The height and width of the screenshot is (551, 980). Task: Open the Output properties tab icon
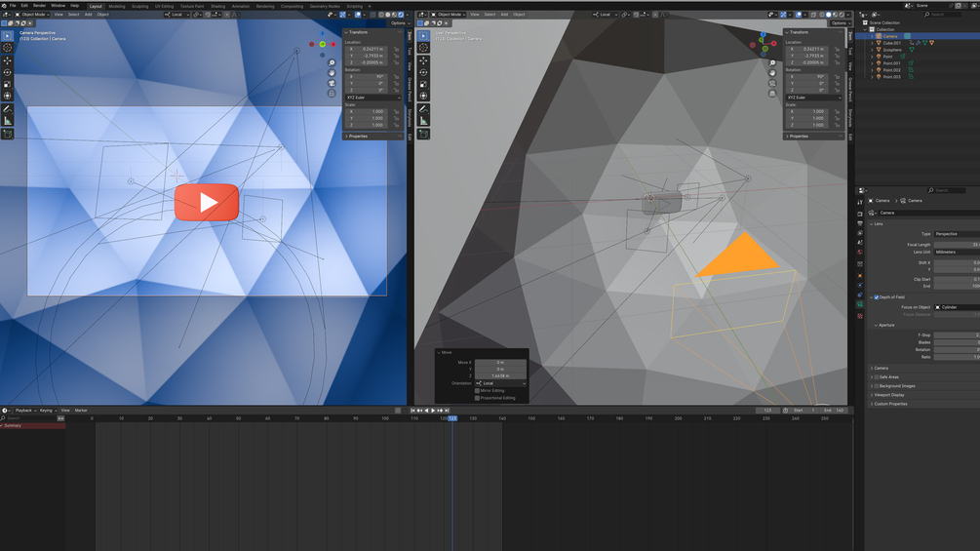pyautogui.click(x=860, y=223)
